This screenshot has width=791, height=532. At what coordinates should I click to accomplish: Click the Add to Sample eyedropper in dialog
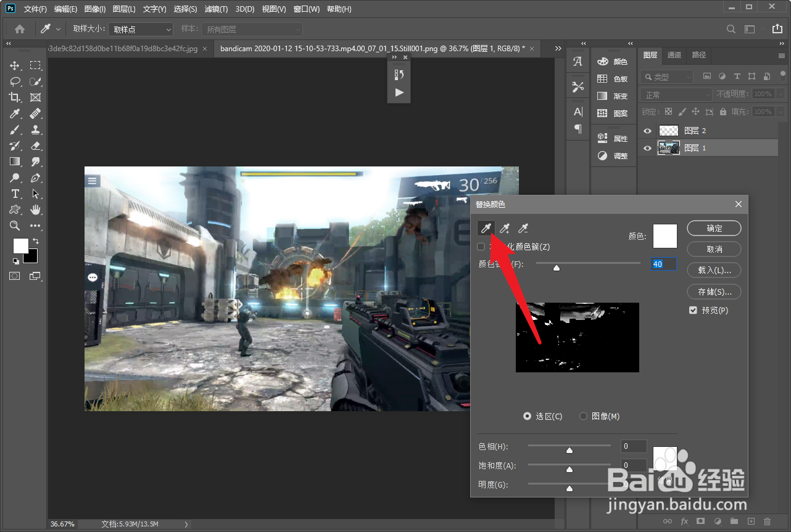point(505,229)
